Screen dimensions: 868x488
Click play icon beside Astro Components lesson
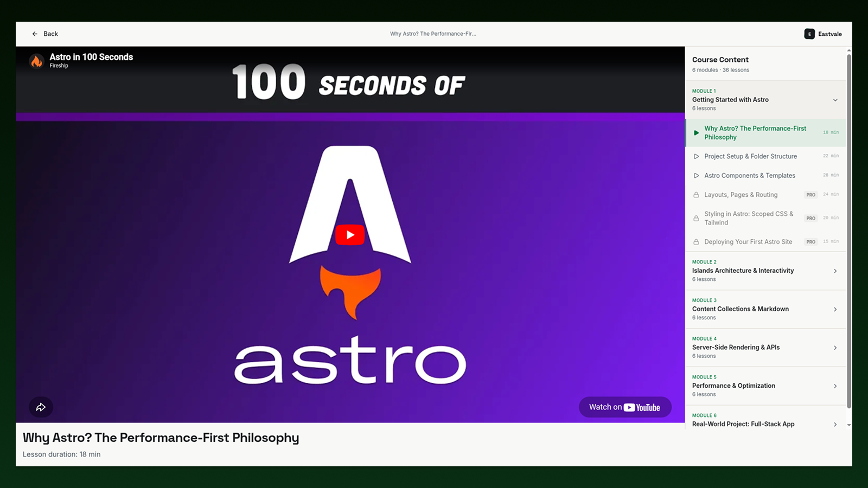(696, 176)
